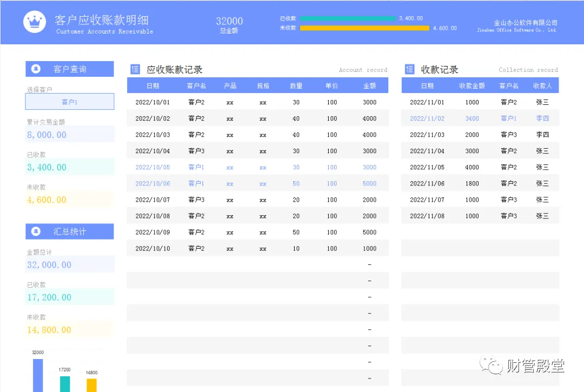The width and height of the screenshot is (584, 392).
Task: Select collection date 2022/11/08
Action: tap(427, 216)
